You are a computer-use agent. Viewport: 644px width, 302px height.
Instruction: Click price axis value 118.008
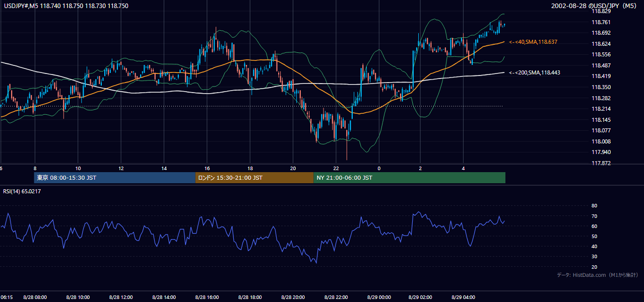602,141
